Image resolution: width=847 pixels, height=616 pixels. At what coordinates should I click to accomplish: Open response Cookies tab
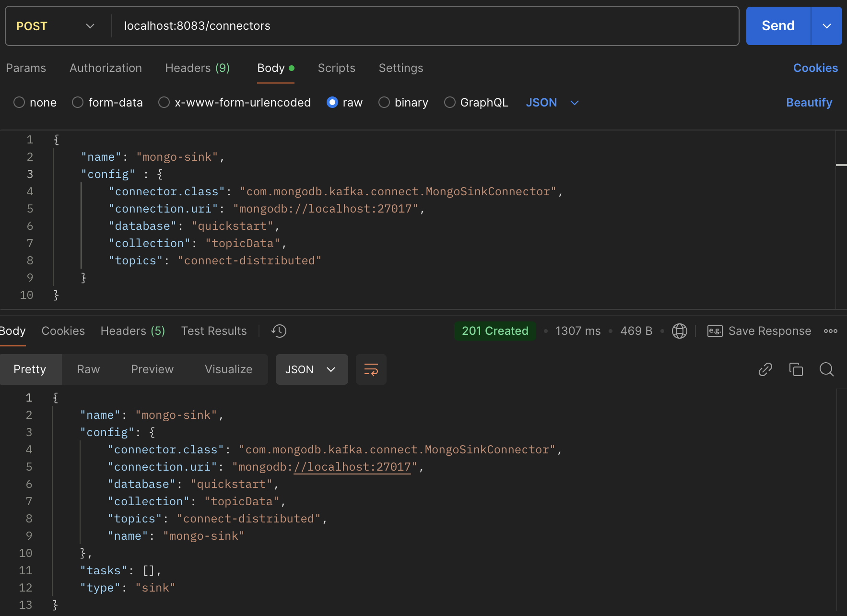63,331
